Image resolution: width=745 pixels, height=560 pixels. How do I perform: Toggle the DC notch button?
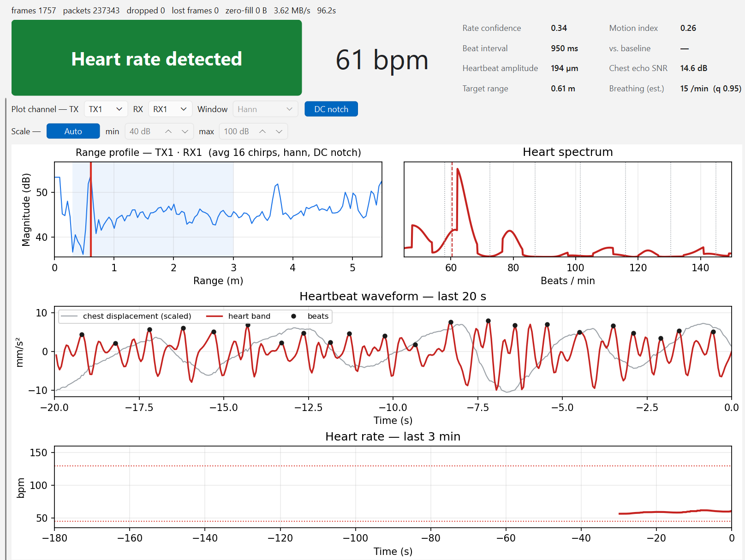coord(331,109)
